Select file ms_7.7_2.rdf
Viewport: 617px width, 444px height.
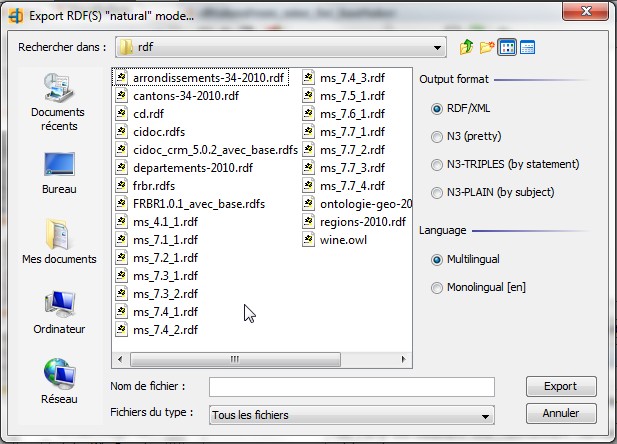(344, 150)
